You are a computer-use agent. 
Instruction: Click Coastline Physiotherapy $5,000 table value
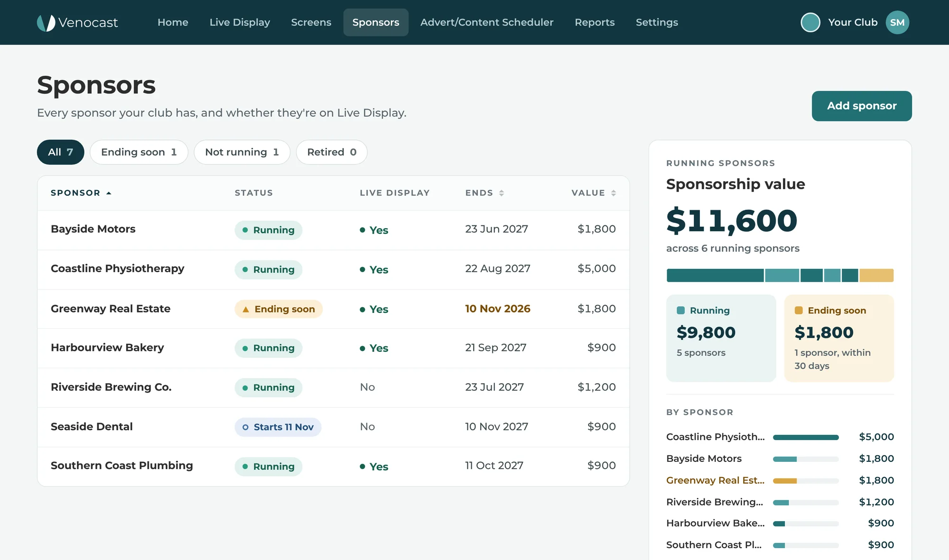click(596, 268)
